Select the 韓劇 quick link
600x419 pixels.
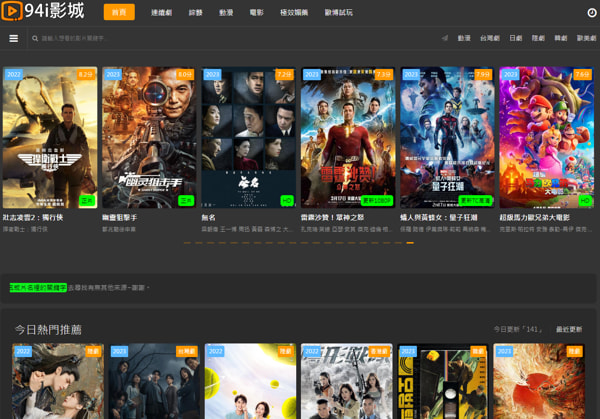click(x=561, y=38)
